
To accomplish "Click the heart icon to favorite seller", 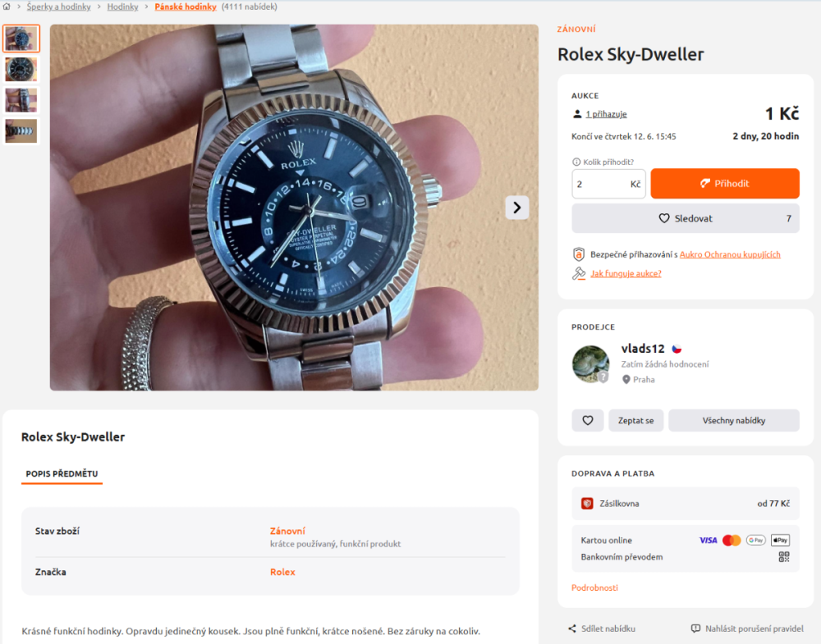I will 588,421.
